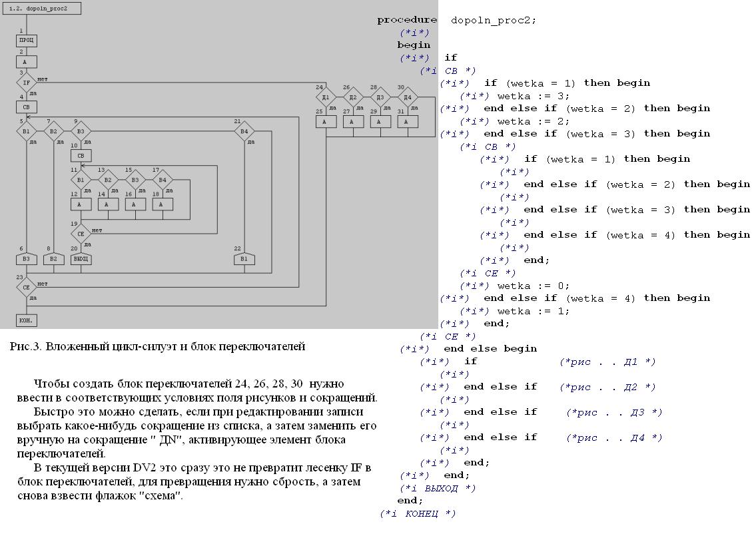Click the ПРОЦ block numbered 1
Viewport: 756px width, 544px height.
[x=26, y=41]
